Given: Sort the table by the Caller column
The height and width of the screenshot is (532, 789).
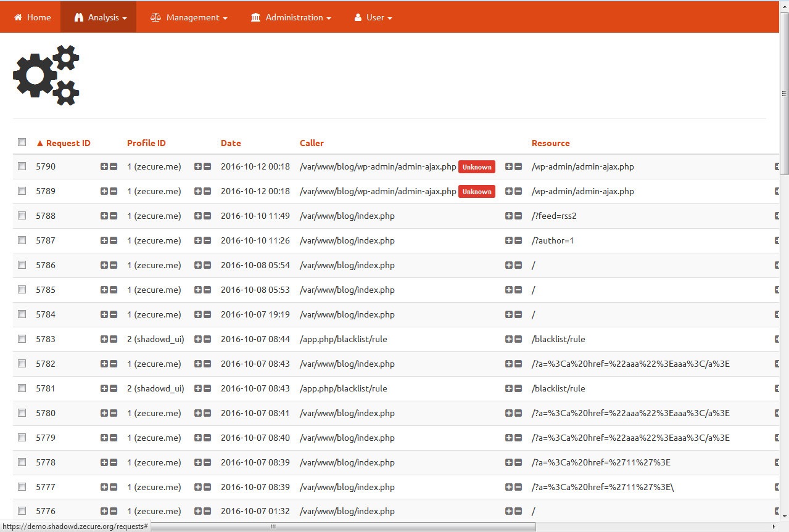Looking at the screenshot, I should 312,143.
